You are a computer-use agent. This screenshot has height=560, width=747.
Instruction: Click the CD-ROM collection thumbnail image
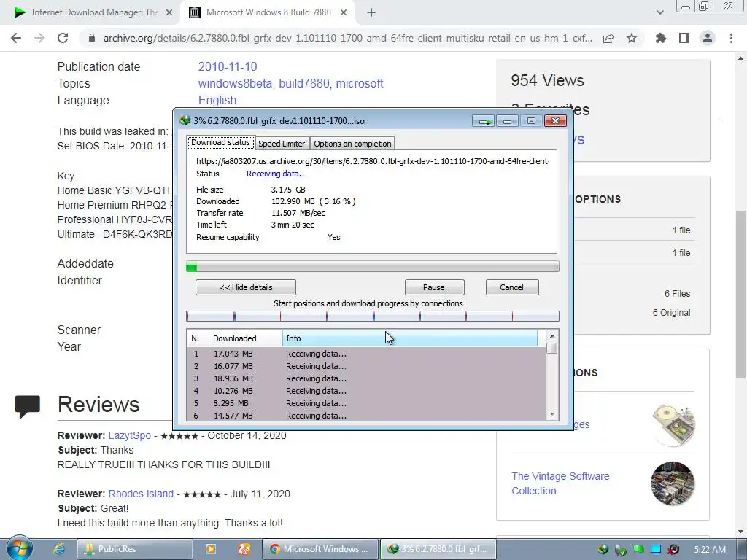pos(673,425)
